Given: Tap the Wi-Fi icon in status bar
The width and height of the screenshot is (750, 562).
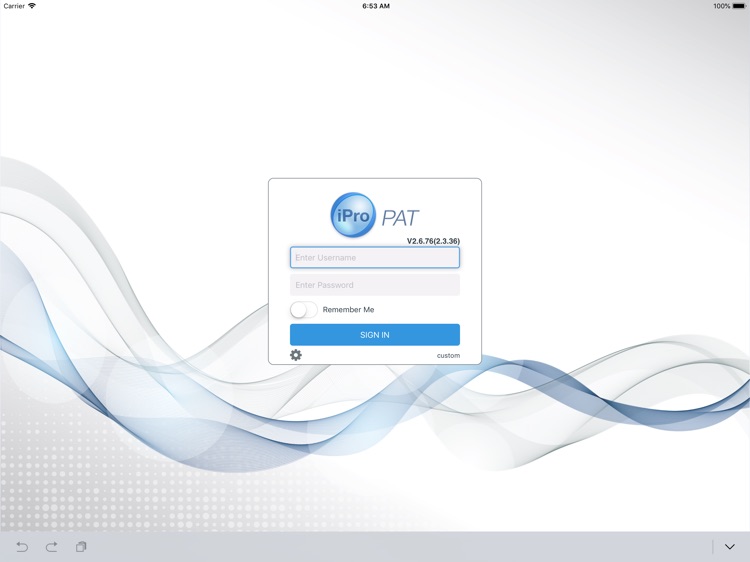Looking at the screenshot, I should click(x=32, y=6).
